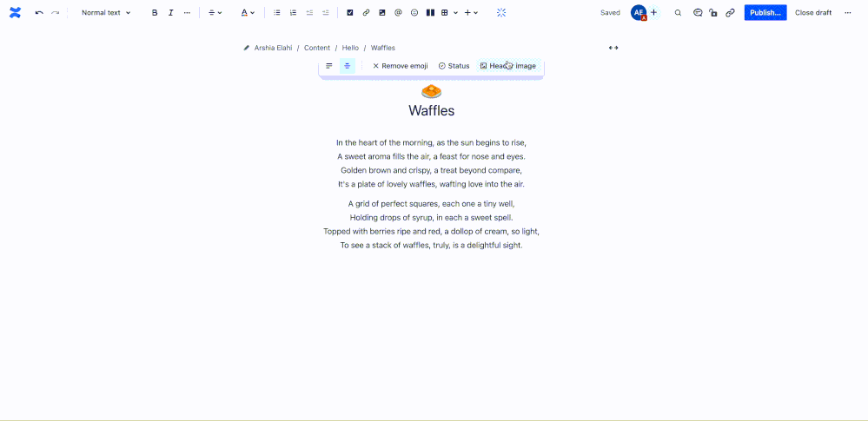The height and width of the screenshot is (421, 868).
Task: Insert a column layout
Action: [x=430, y=13]
